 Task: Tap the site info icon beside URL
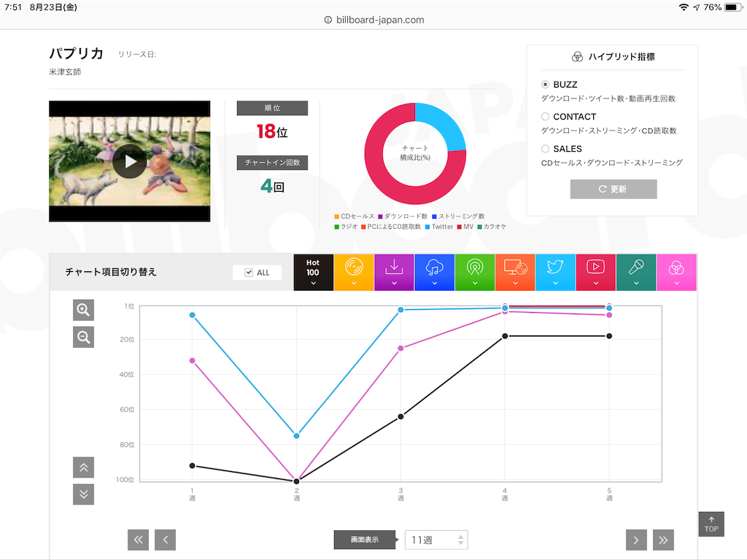(x=328, y=20)
